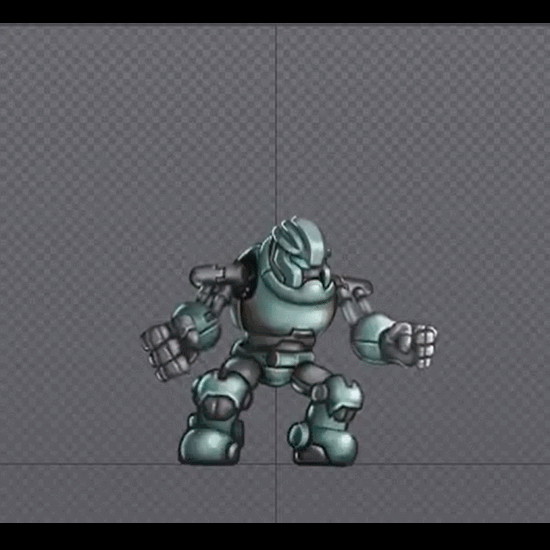Select the robot's helmet head

[x=301, y=251]
